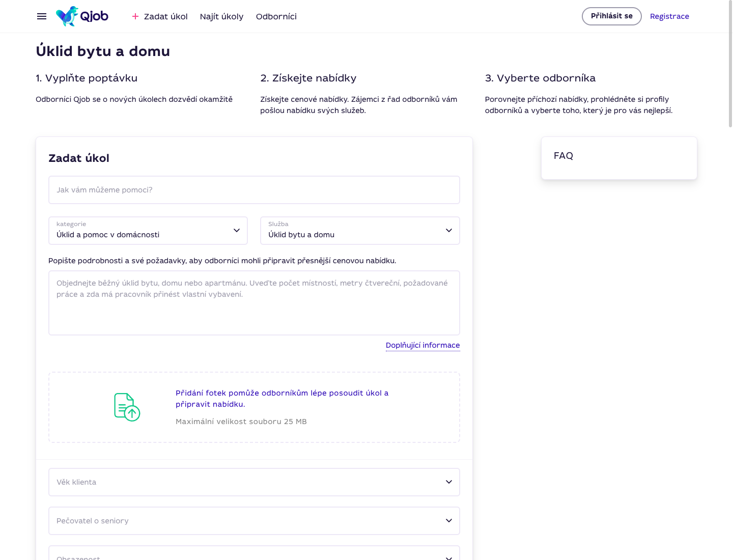This screenshot has width=733, height=560.
Task: Select Zadat úkol in the navigation bar
Action: point(165,16)
